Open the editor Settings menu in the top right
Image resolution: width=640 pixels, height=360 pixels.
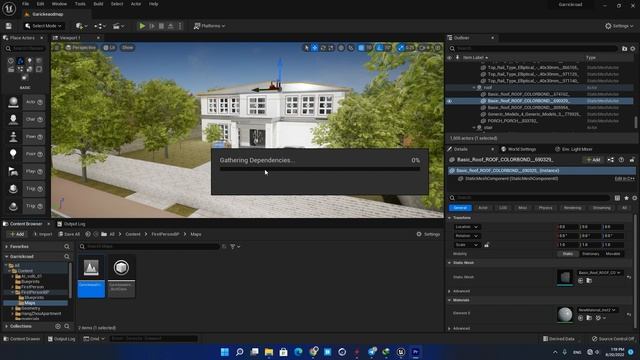619,26
